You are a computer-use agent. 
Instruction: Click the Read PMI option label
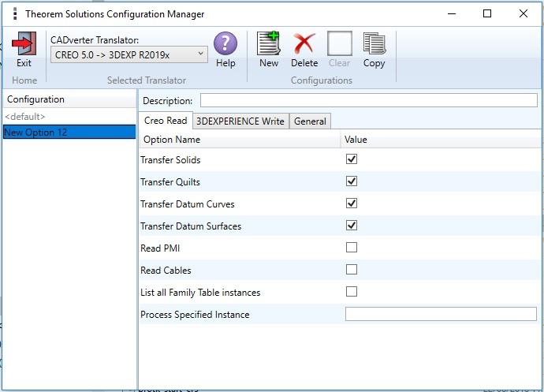click(x=160, y=248)
